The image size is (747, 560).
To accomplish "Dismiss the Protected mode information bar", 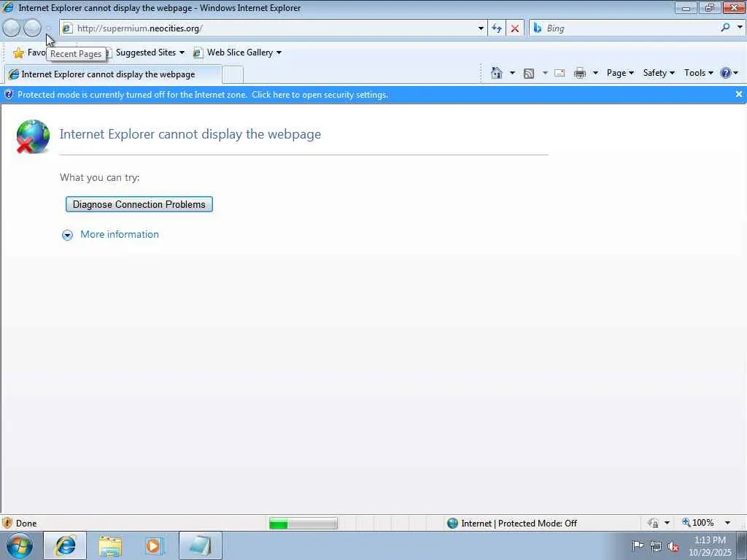I will pos(739,94).
